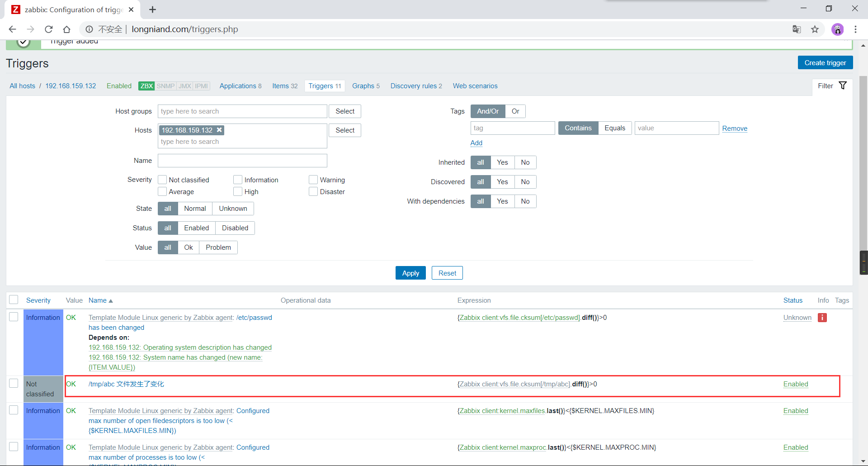Screen dimensions: 868x466
Task: Click the browser address bar URL
Action: 185,29
